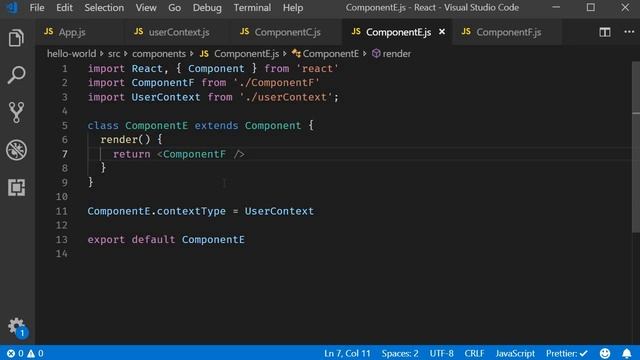Switch to the ComponentF.js tab
This screenshot has width=640, height=360.
pos(506,32)
